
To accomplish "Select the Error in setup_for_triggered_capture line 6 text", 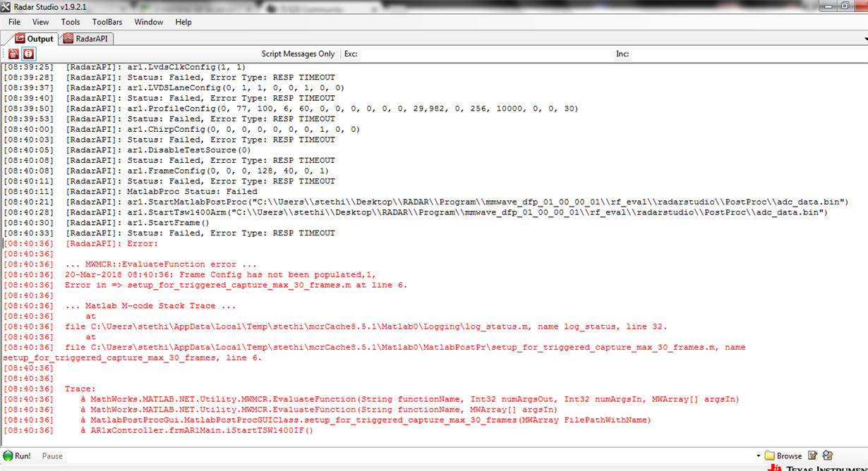I will [236, 285].
